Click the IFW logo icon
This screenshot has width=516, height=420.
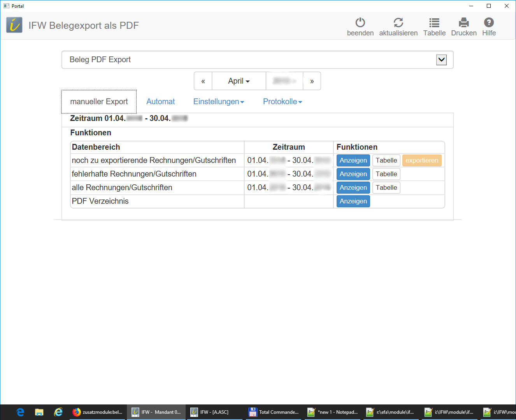coord(14,25)
